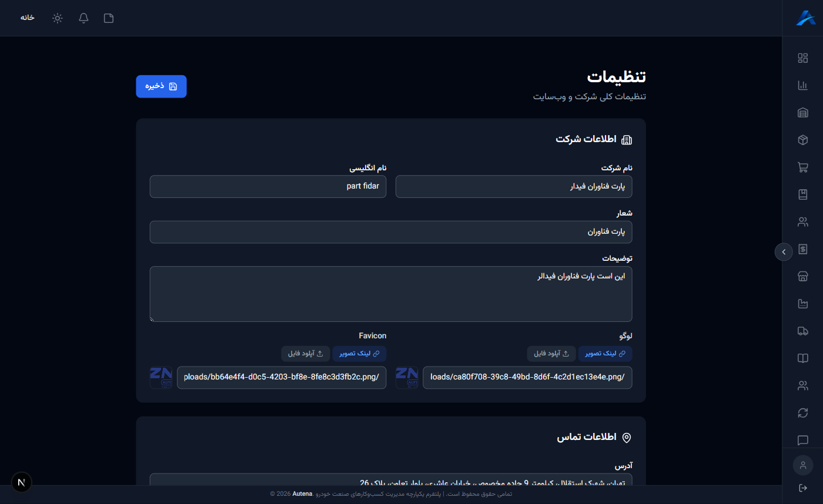Select لینک تصویر tab under لوگو

605,354
